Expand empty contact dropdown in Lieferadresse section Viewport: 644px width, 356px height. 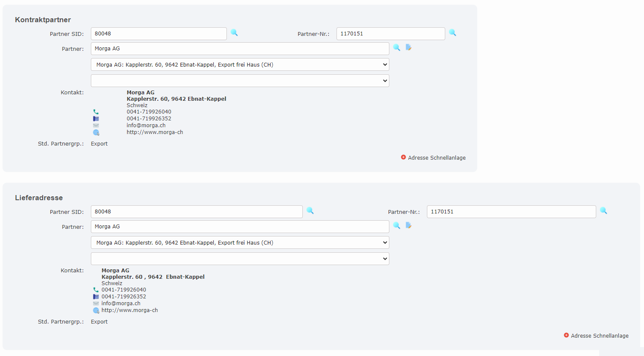[x=240, y=259]
